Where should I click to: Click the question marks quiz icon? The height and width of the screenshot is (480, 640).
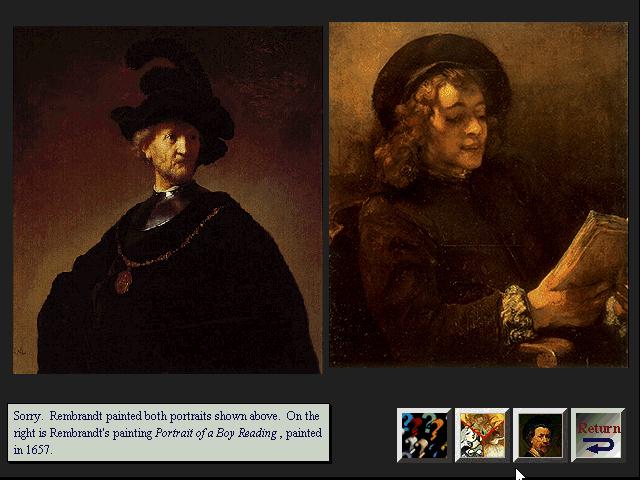[424, 435]
